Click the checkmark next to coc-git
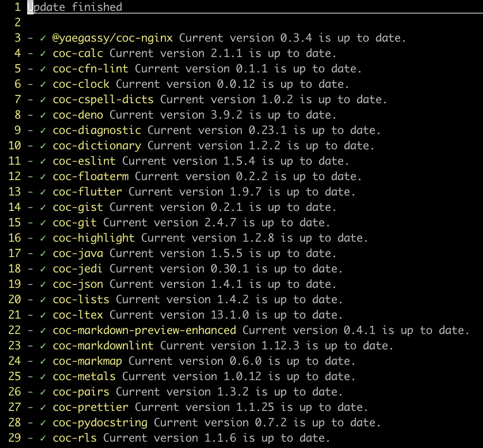The image size is (483, 448). [x=43, y=223]
